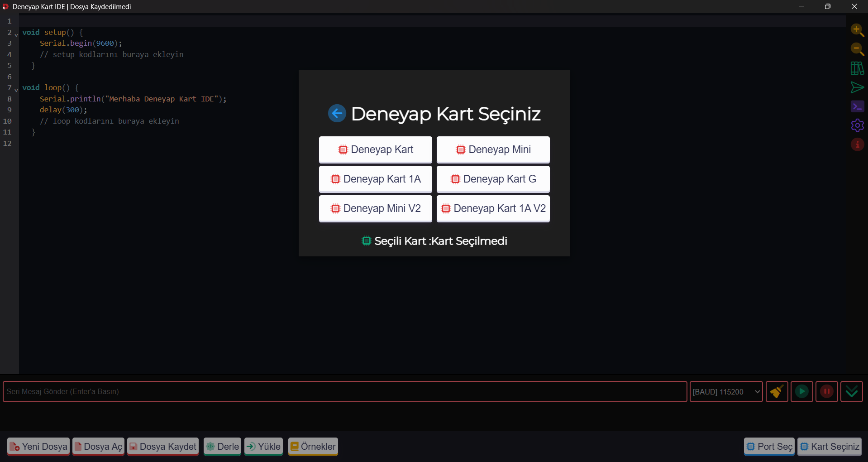Collapse the setup function fold arrow
The image size is (868, 462).
tap(16, 34)
